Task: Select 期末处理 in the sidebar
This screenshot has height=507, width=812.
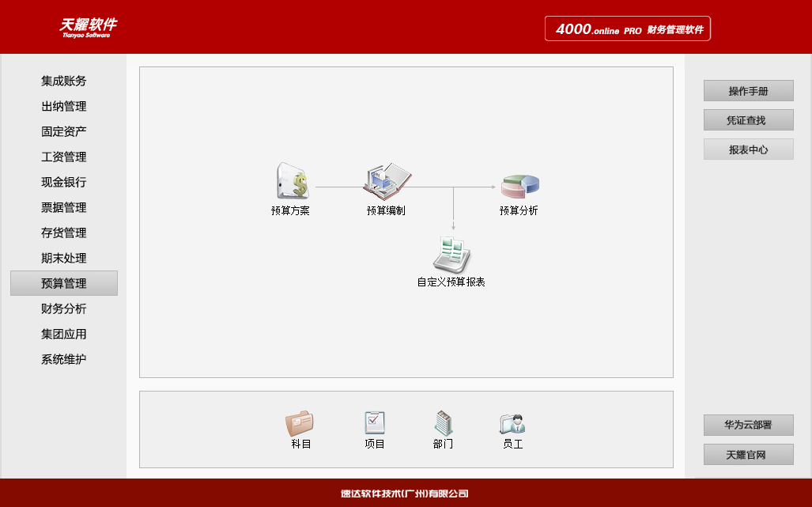Action: 64,258
